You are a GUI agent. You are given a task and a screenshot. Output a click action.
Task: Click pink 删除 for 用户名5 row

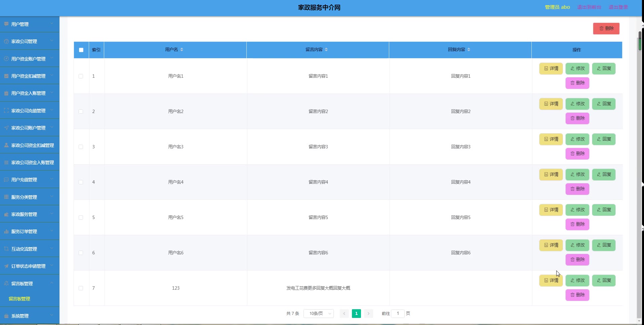[x=577, y=224]
